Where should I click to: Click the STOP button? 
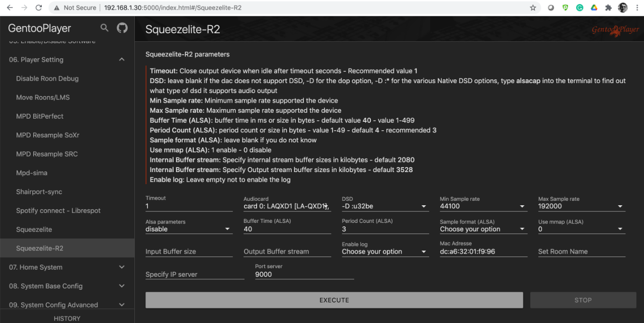tap(583, 300)
